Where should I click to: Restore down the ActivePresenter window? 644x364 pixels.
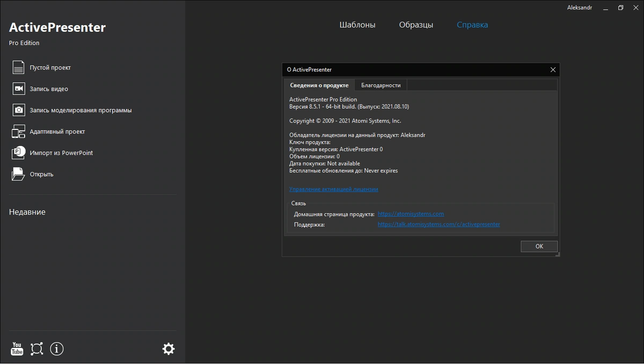click(x=620, y=8)
